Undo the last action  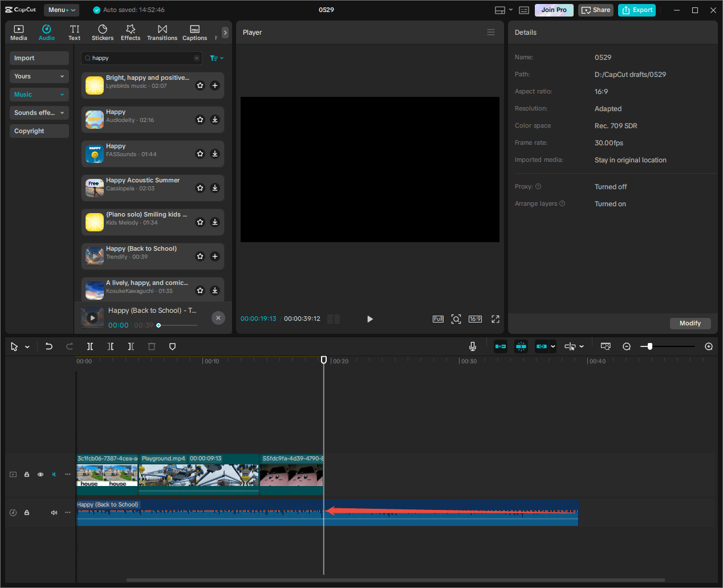click(48, 346)
